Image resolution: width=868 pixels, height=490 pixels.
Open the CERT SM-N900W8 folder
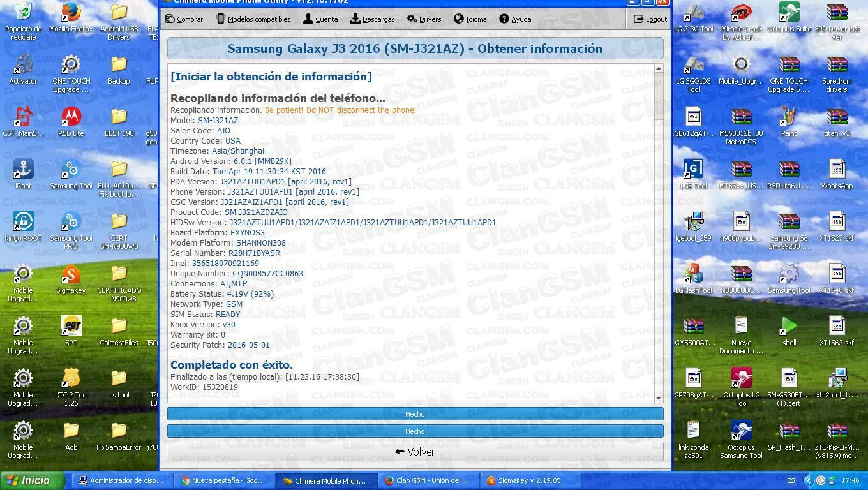[x=119, y=230]
